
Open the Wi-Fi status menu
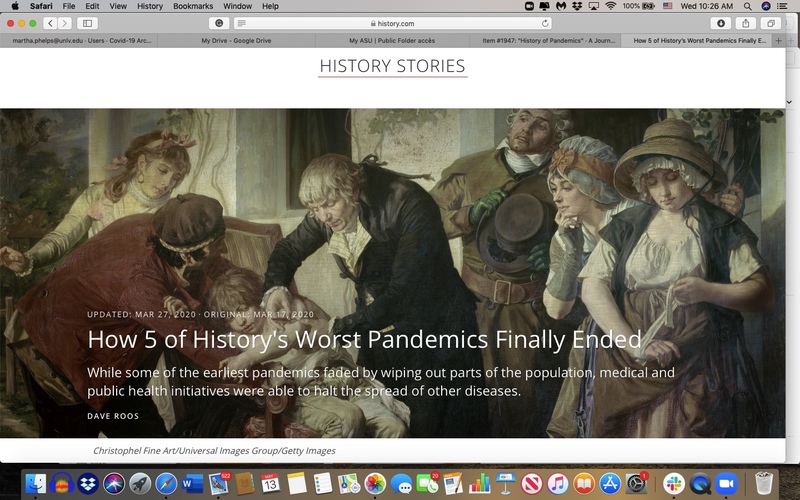(x=610, y=6)
